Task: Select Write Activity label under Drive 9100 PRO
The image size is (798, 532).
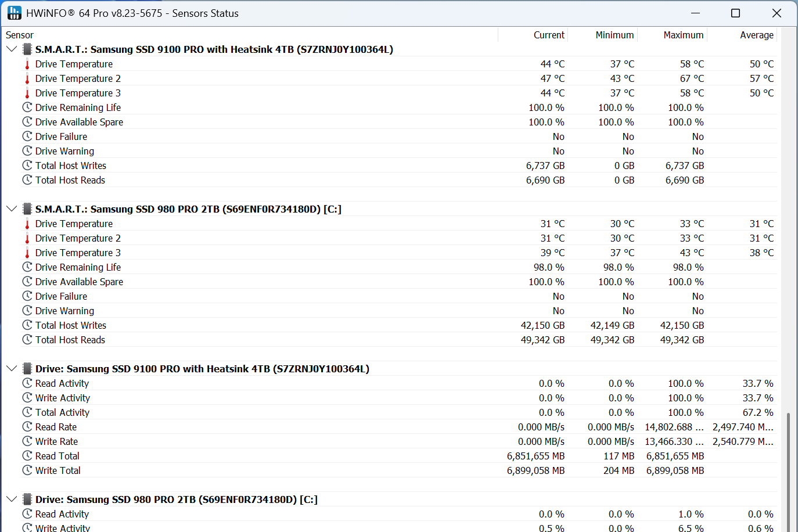Action: tap(63, 398)
